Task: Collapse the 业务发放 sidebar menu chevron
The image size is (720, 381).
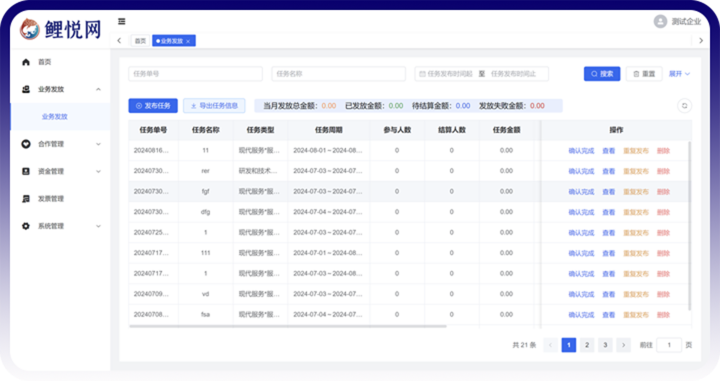Action: [x=98, y=89]
